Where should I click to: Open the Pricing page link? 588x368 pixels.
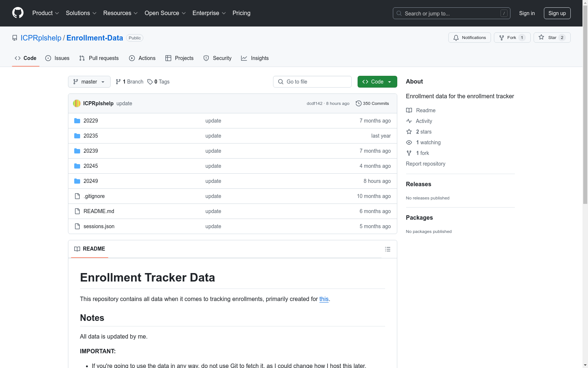click(x=241, y=13)
